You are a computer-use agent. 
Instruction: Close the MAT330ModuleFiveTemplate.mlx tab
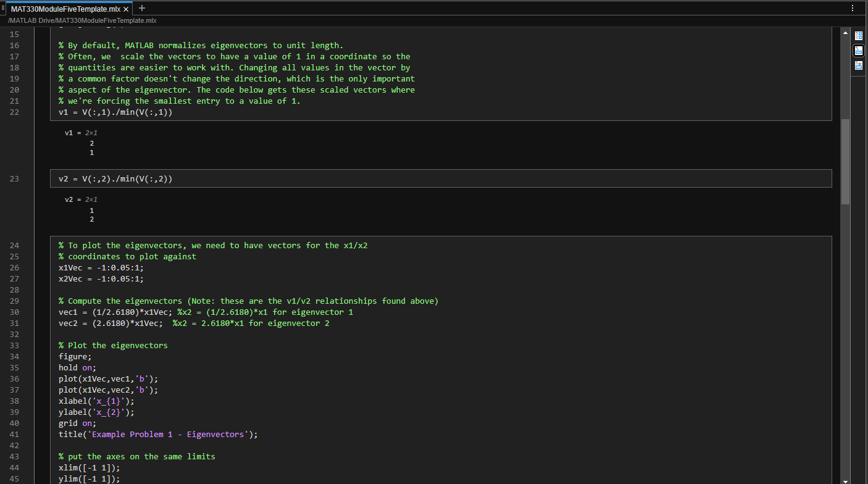(127, 9)
